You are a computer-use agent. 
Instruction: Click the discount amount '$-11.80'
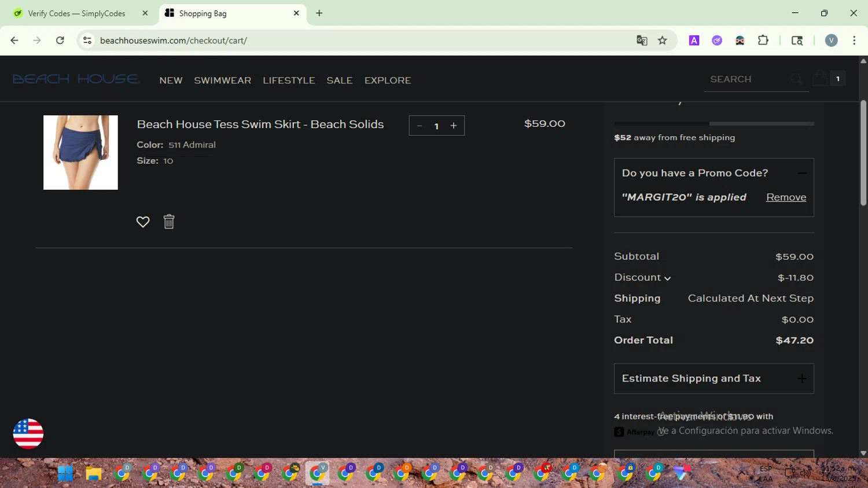(796, 278)
